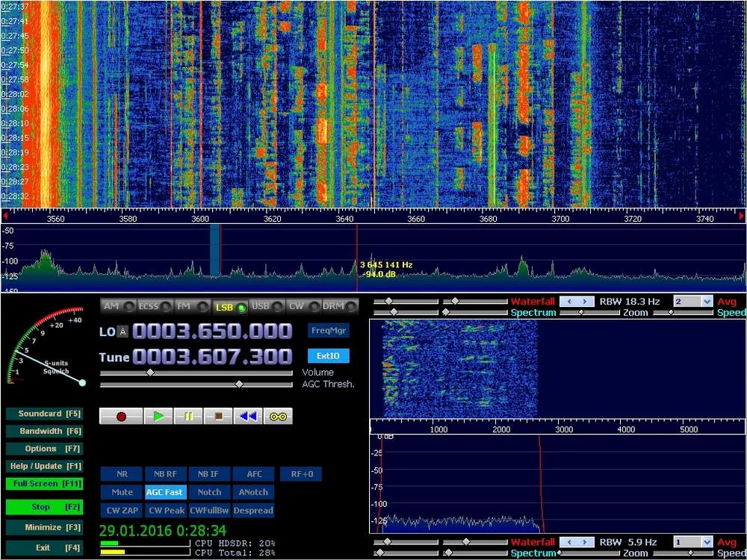The height and width of the screenshot is (560, 747).
Task: Click the Stop [F2] button
Action: pos(44,507)
